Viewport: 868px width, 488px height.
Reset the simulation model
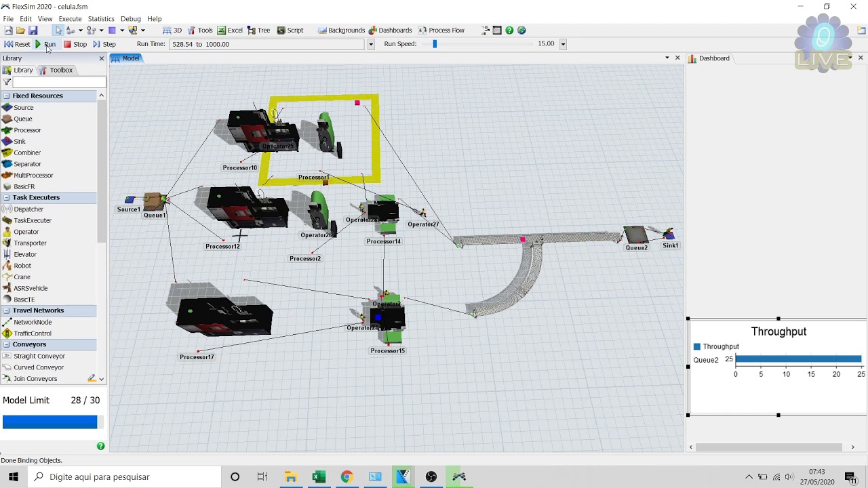(17, 44)
